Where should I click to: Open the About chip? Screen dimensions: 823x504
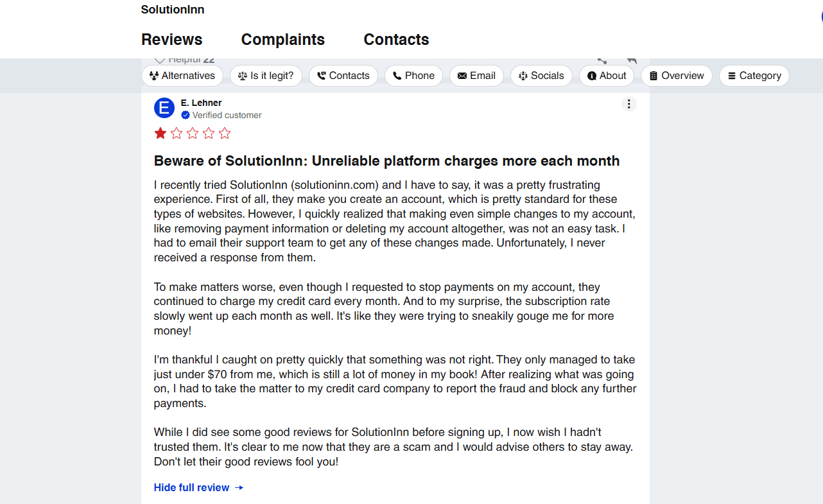606,76
